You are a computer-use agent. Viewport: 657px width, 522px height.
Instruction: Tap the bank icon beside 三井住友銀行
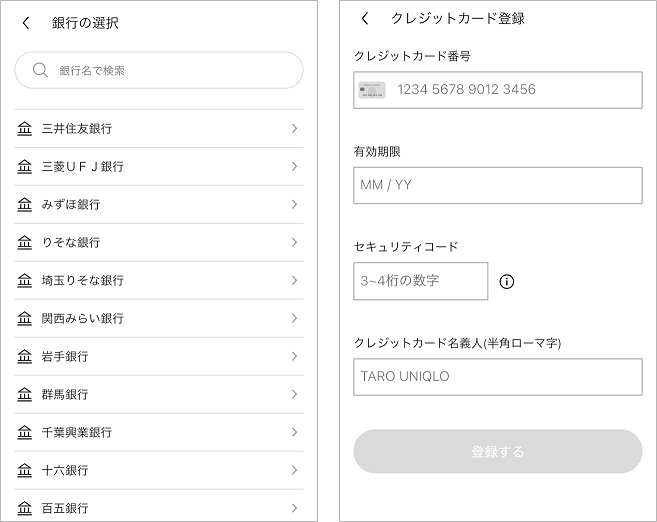(24, 128)
